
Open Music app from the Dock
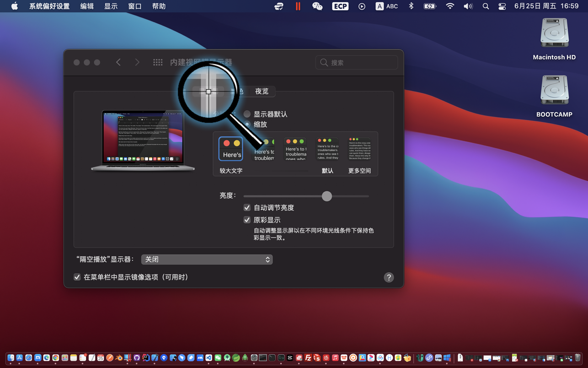pyautogui.click(x=335, y=358)
